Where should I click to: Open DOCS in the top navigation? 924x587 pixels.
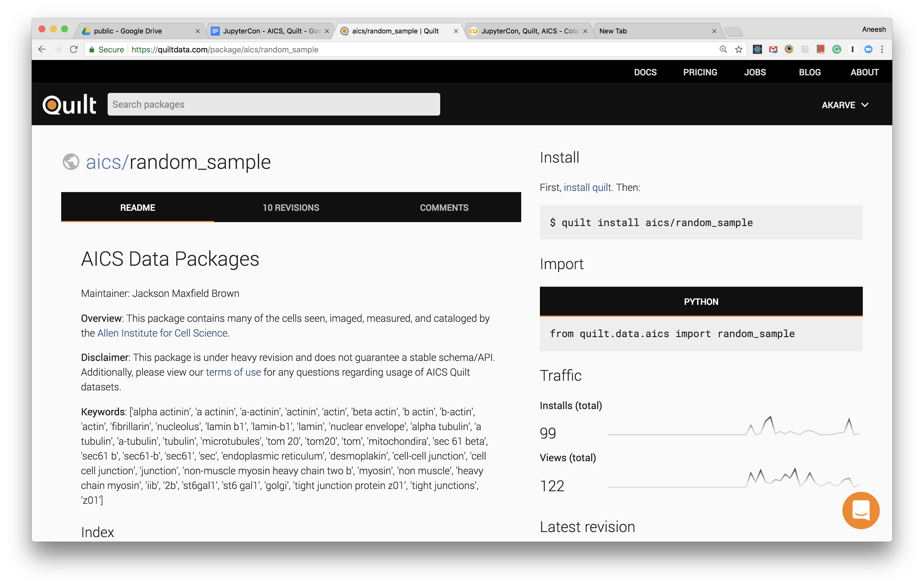645,72
